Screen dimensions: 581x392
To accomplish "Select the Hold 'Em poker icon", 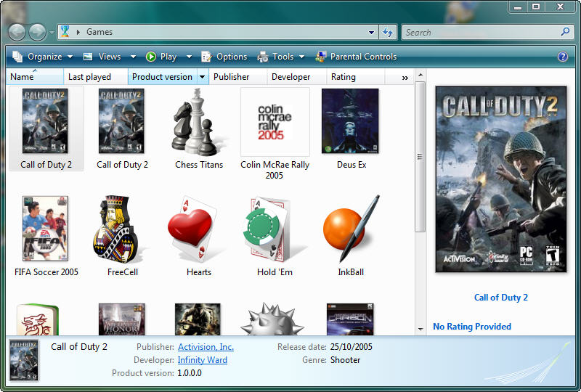I will click(275, 229).
